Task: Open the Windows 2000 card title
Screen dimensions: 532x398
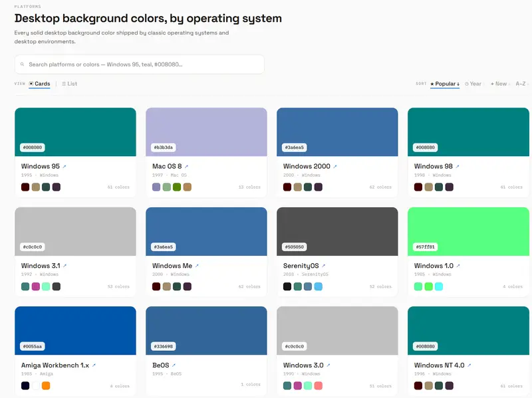Action: (x=307, y=166)
